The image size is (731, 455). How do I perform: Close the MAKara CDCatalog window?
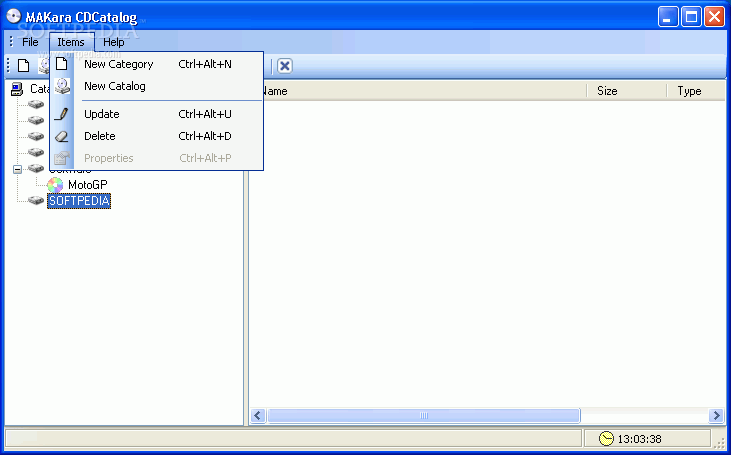(x=714, y=17)
